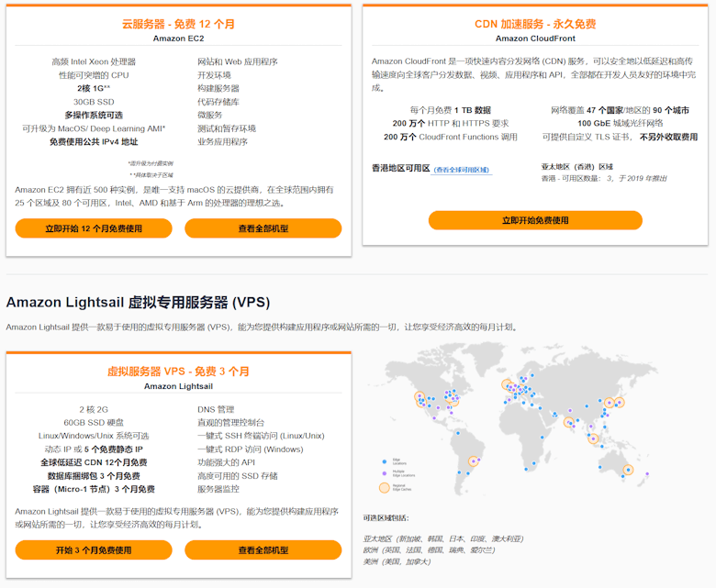Screen dimensions: 716x588
Task: Click 网站和 Web 应用程序 text
Action: (238, 61)
